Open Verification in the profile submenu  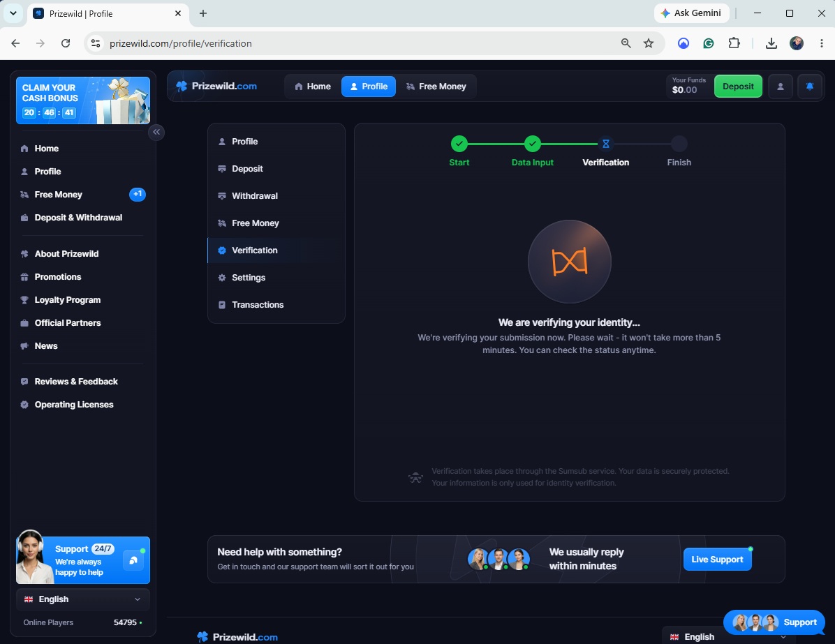[x=276, y=250]
